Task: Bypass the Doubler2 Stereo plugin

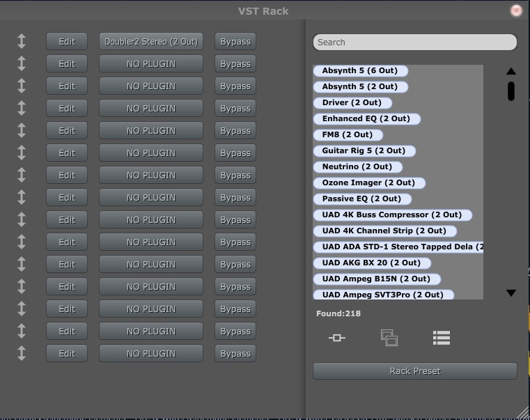Action: (x=235, y=41)
